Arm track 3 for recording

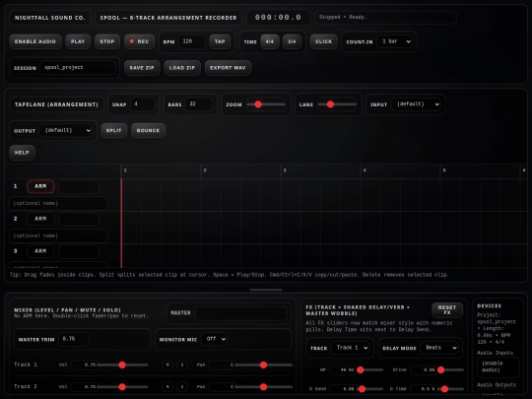[40, 251]
